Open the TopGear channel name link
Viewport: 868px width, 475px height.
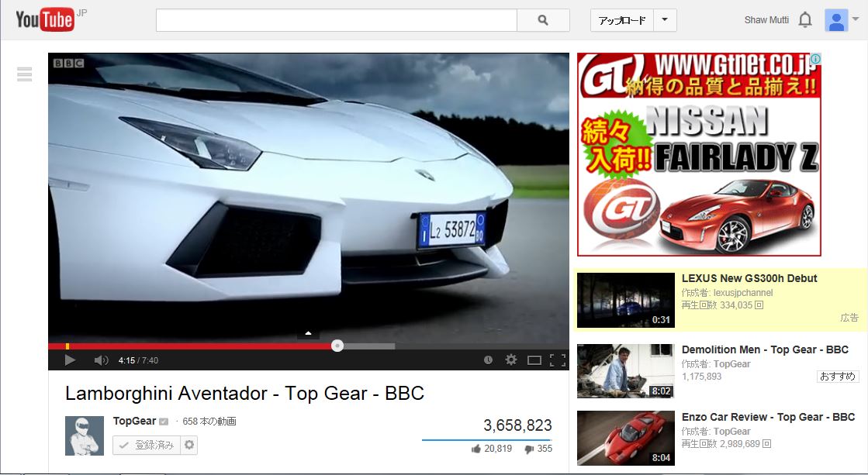point(134,421)
